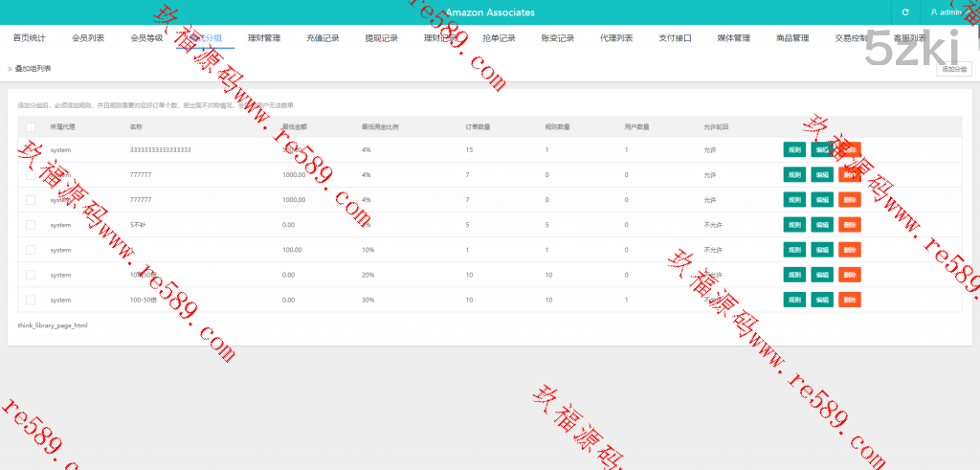Click the refresh icon in top bar
The image size is (980, 470).
coord(905,12)
